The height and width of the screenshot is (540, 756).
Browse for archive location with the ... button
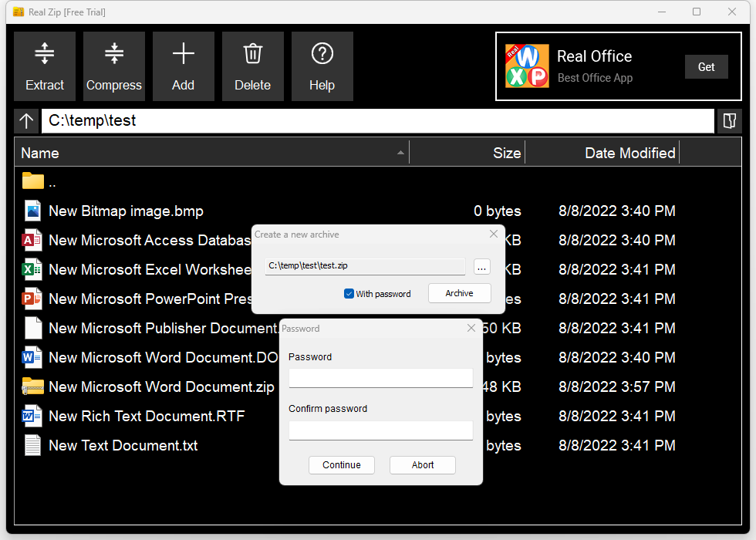pos(481,267)
